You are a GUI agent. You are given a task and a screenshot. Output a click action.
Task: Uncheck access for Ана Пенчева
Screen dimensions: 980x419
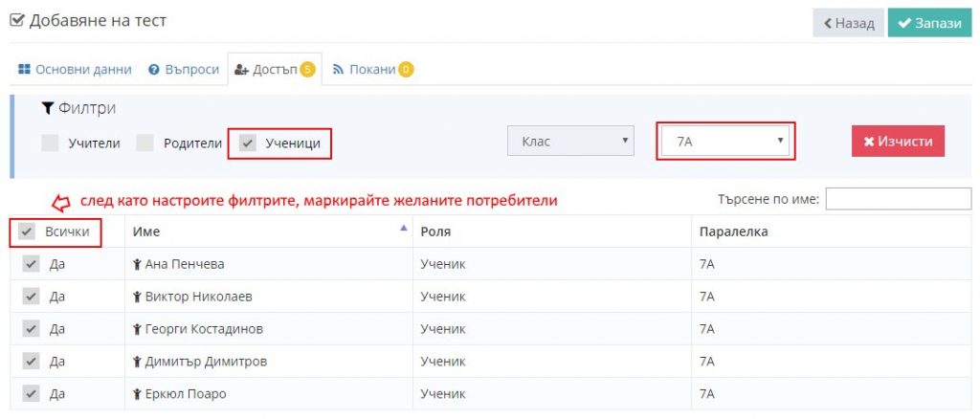[x=32, y=264]
